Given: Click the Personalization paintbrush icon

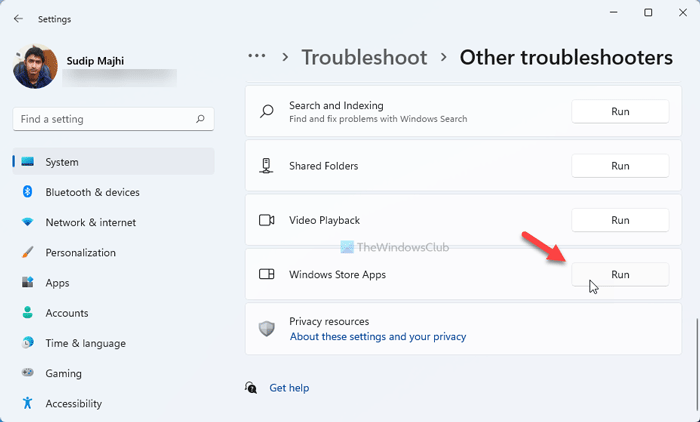Looking at the screenshot, I should click(27, 253).
